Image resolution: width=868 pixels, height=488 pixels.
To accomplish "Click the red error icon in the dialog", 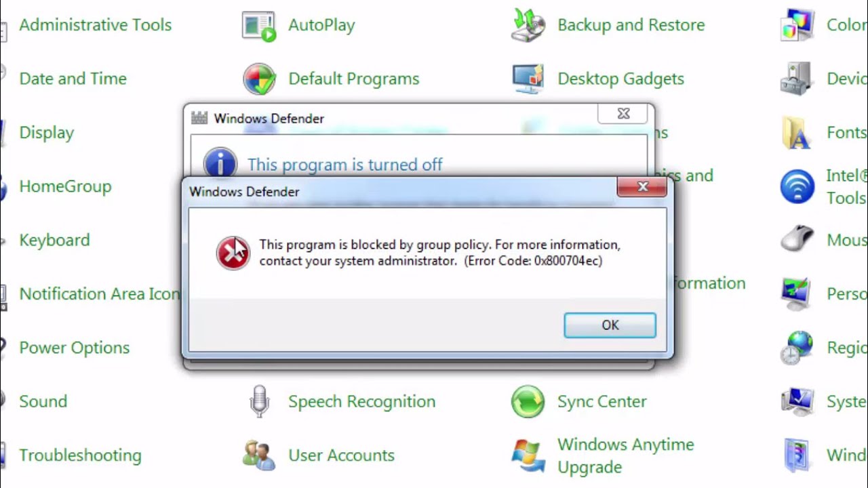I will pyautogui.click(x=233, y=253).
